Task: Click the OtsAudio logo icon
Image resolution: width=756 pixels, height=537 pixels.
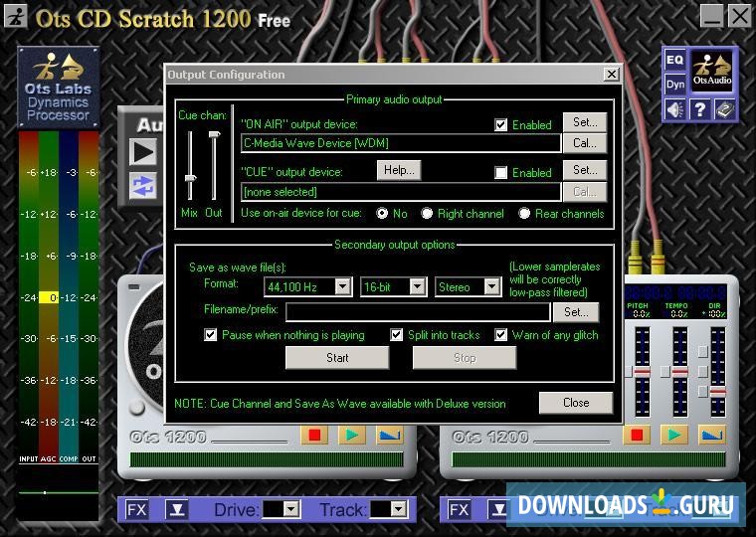Action: pyautogui.click(x=712, y=72)
